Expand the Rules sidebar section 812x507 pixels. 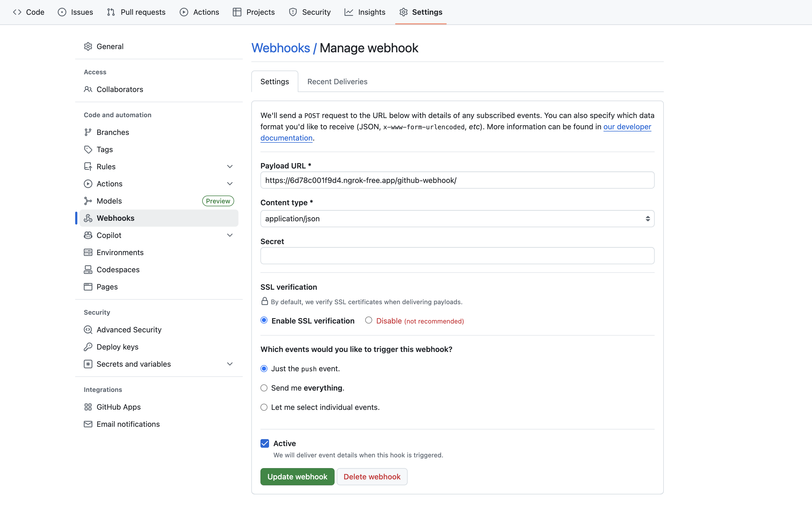[230, 167]
